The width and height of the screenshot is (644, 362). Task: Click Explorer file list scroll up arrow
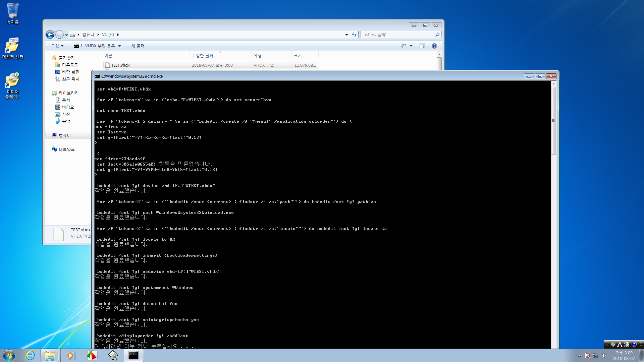coord(439,54)
